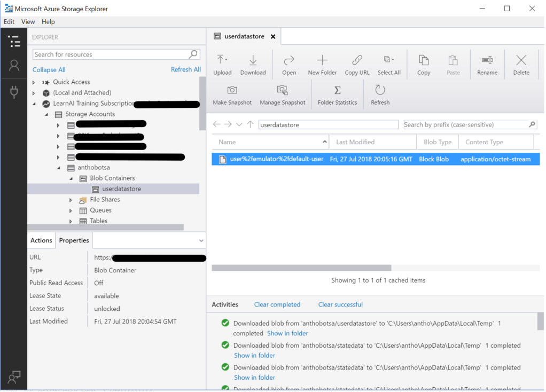The image size is (546, 392).
Task: Collapse the LearnAI Training Subscription node
Action: point(34,104)
